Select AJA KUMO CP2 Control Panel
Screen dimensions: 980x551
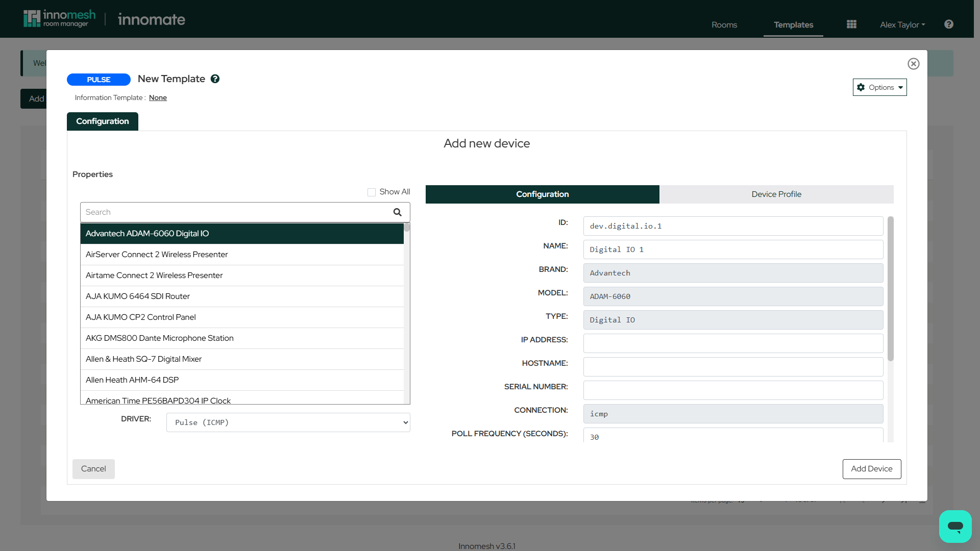coord(242,317)
